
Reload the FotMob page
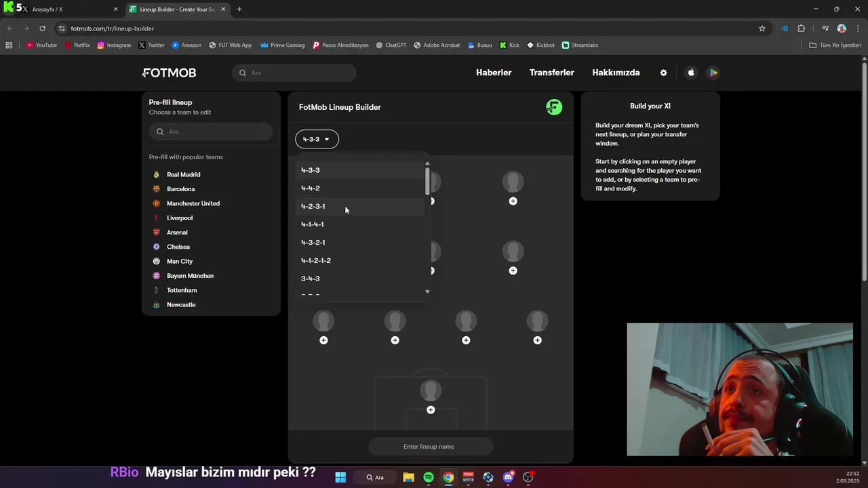pos(42,28)
